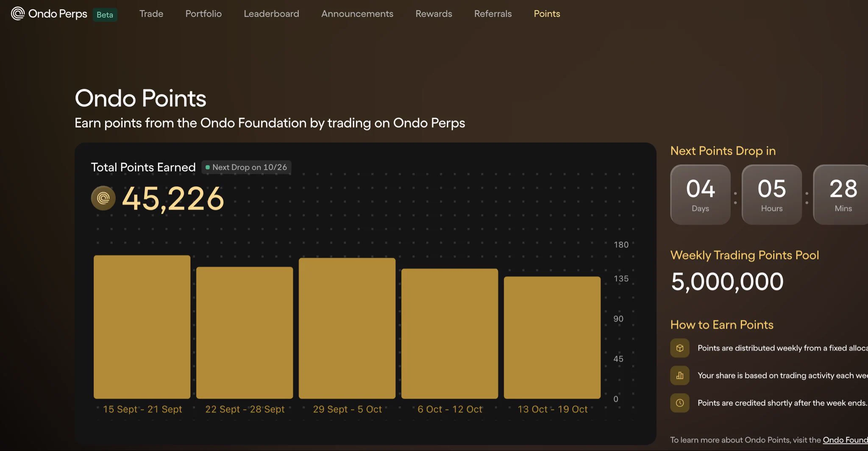
Task: Click the 180 y-axis label
Action: tap(621, 245)
